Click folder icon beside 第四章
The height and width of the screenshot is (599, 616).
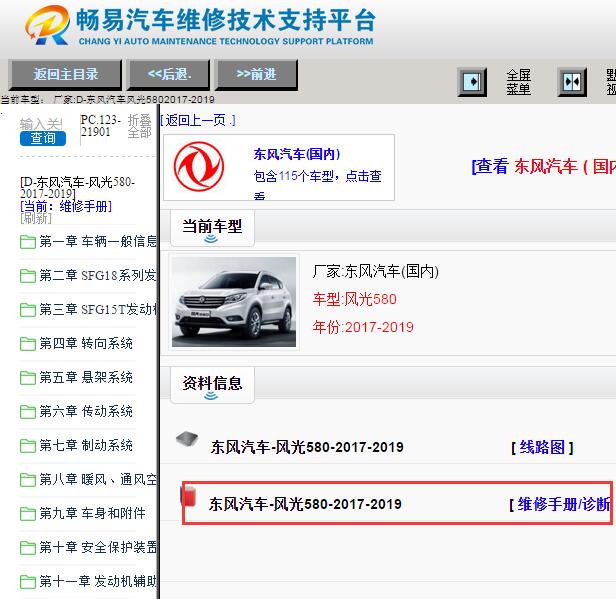coord(28,344)
